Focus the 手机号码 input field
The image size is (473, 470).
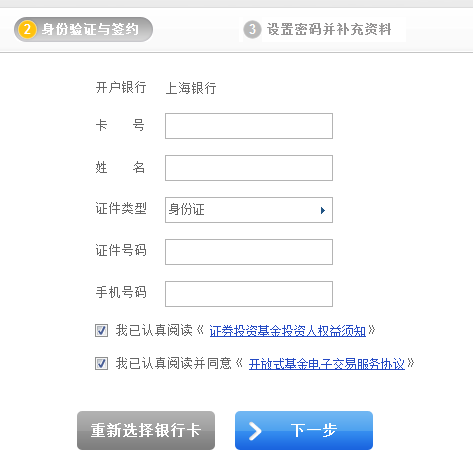[249, 294]
